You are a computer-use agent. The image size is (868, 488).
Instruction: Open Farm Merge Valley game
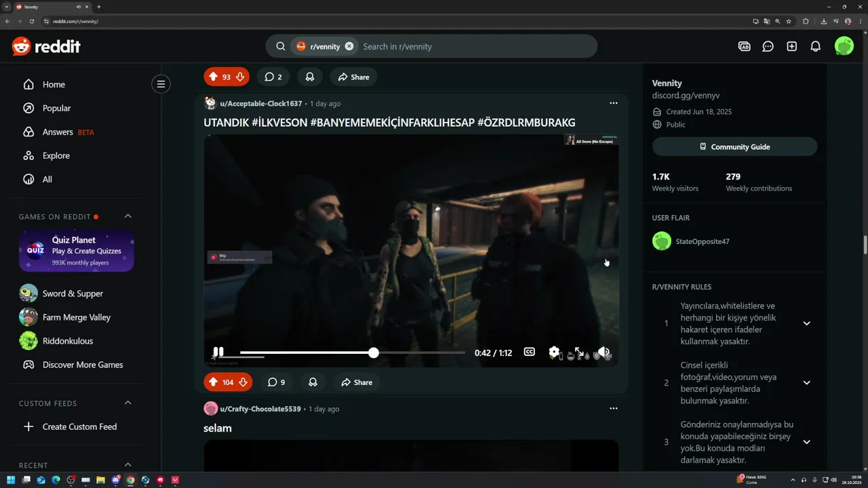(76, 317)
